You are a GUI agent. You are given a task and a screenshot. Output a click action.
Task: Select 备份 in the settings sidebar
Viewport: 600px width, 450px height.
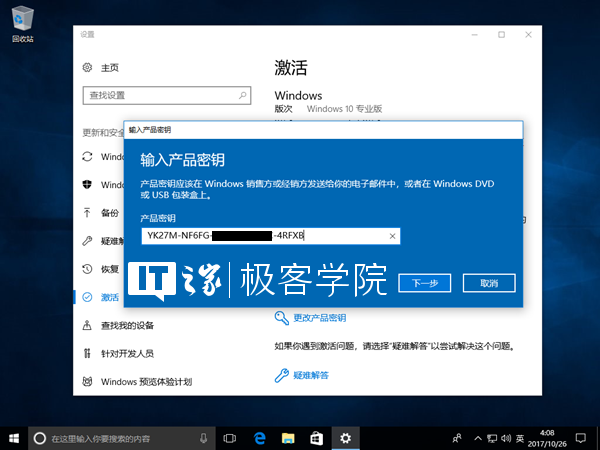coord(110,213)
